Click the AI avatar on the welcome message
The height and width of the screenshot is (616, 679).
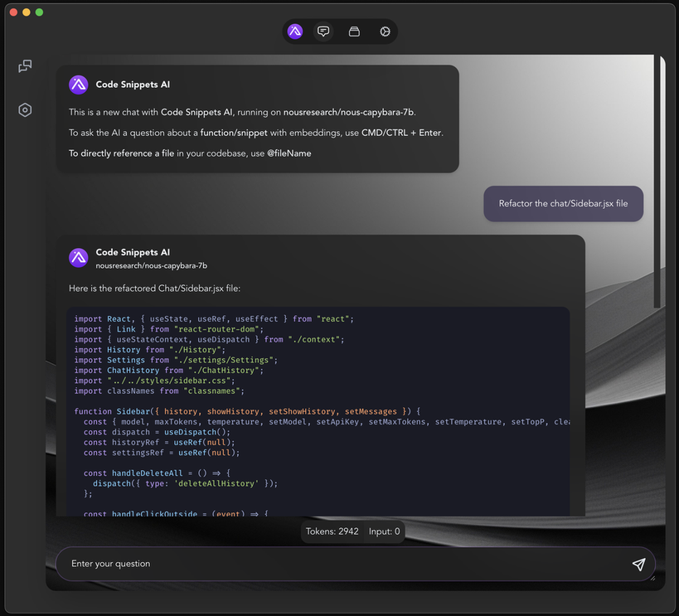pos(78,85)
